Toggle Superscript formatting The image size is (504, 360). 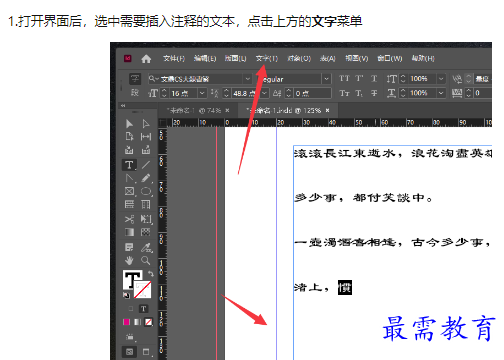click(x=359, y=79)
